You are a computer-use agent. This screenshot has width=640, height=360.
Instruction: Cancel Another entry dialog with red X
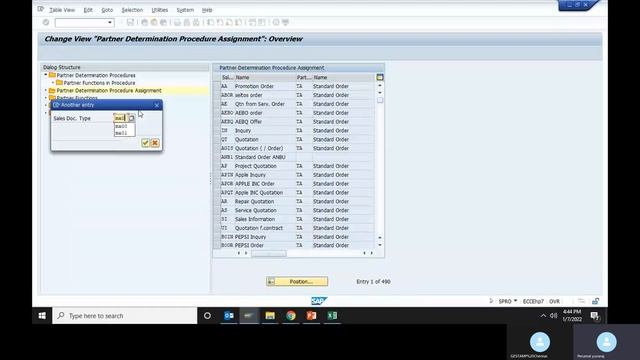155,143
